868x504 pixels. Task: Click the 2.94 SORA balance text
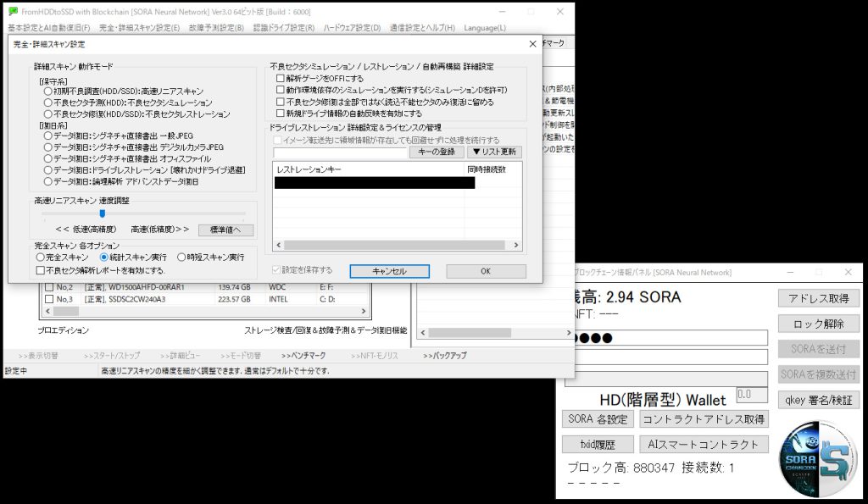[x=643, y=297]
